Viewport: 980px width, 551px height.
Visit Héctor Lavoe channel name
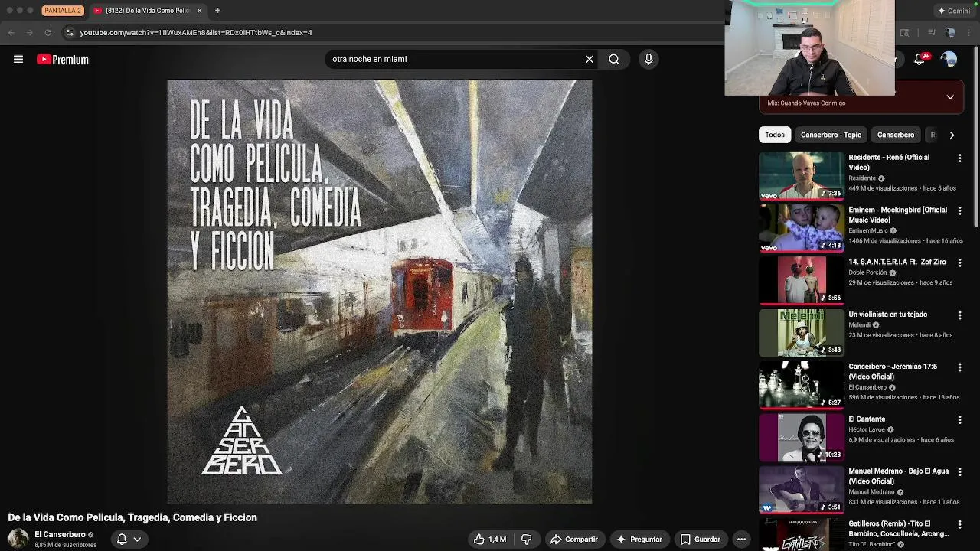coord(867,429)
